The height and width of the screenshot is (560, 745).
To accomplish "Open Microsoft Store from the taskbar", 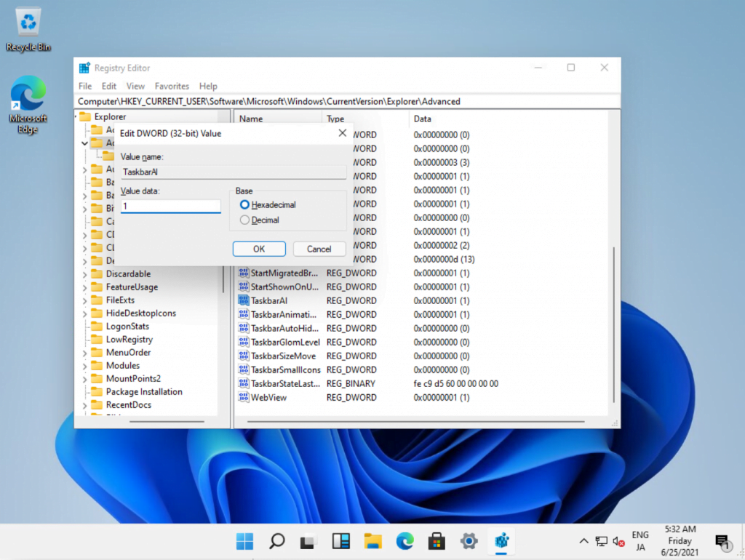I will point(437,541).
